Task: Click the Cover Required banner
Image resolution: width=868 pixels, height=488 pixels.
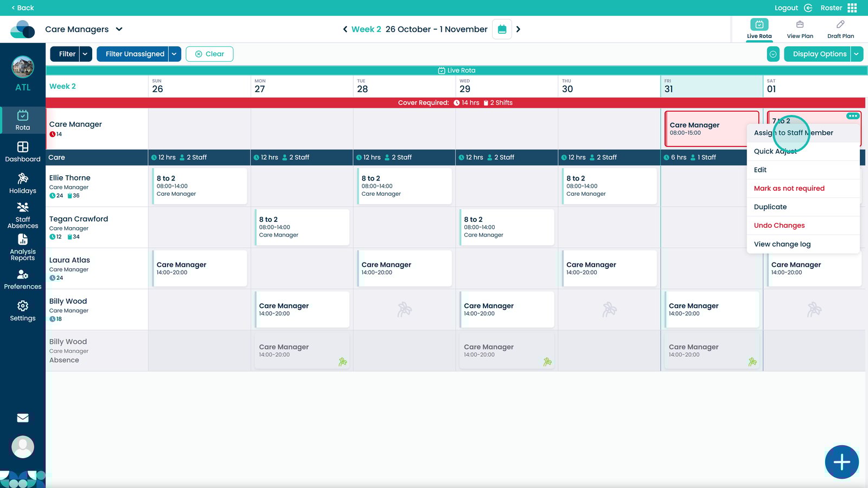Action: coord(455,102)
